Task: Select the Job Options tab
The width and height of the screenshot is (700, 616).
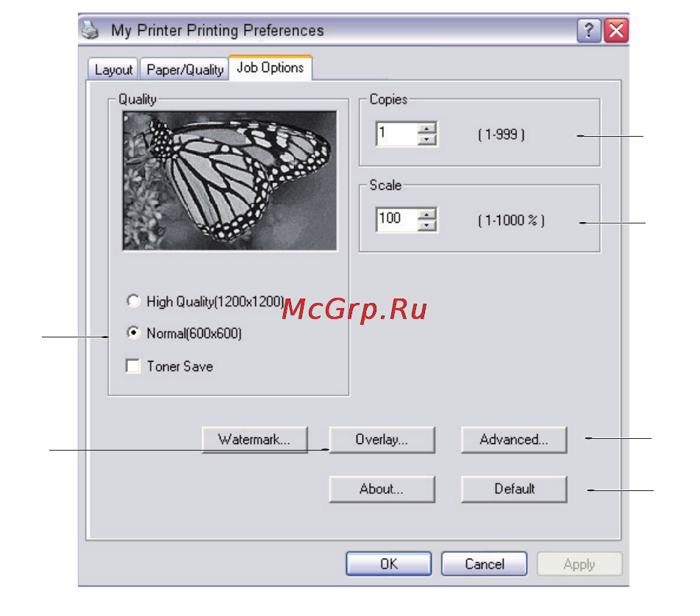Action: [270, 68]
